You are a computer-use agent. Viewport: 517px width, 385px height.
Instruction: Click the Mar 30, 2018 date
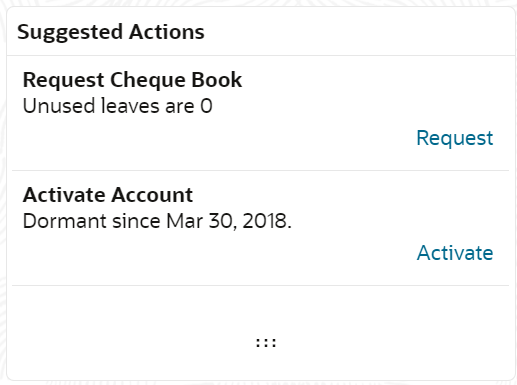pyautogui.click(x=229, y=221)
